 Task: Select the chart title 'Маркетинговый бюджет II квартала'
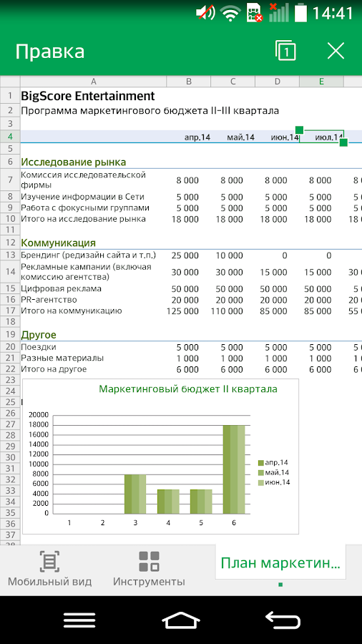point(188,389)
